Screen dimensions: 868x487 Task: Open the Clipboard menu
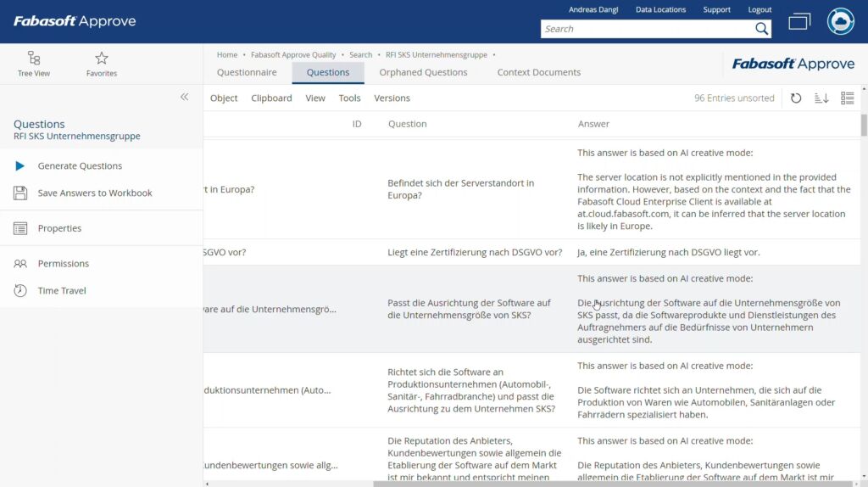(271, 98)
